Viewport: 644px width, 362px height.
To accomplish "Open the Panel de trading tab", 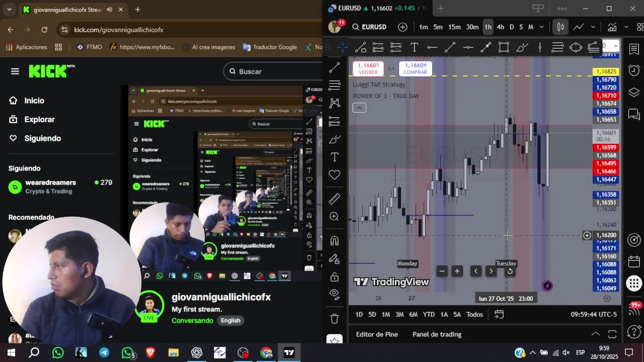I will point(437,334).
